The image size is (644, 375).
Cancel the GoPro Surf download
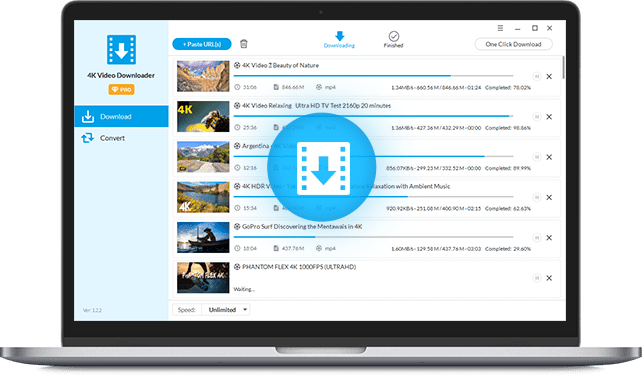[549, 238]
